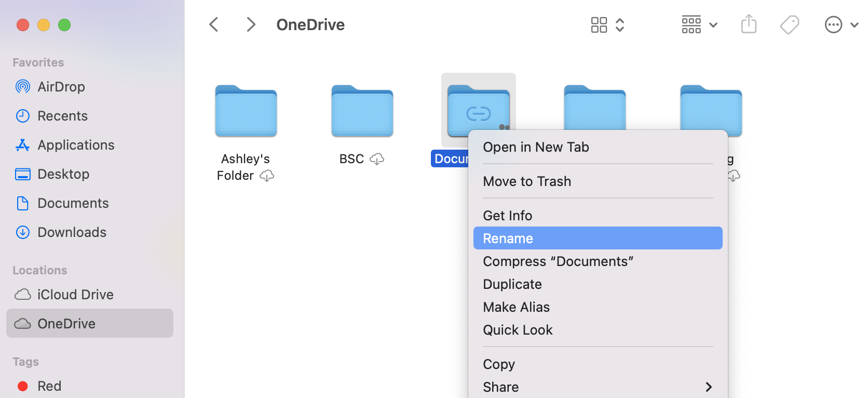Select the Red tag dot

23,386
